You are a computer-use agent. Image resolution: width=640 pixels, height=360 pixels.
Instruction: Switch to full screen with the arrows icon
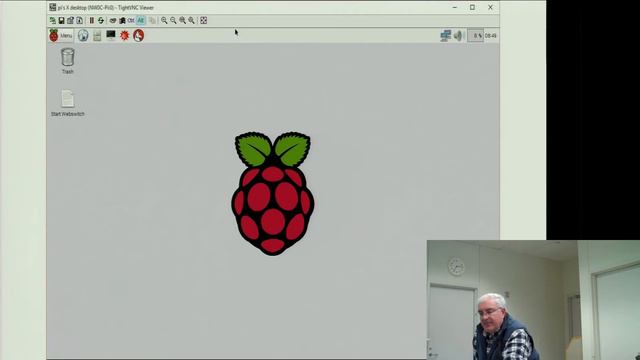coord(204,20)
